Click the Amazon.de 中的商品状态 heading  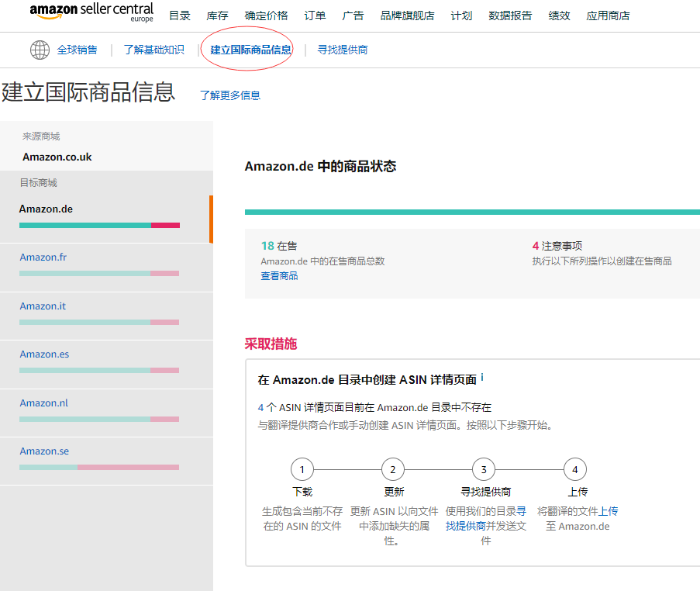tap(320, 166)
